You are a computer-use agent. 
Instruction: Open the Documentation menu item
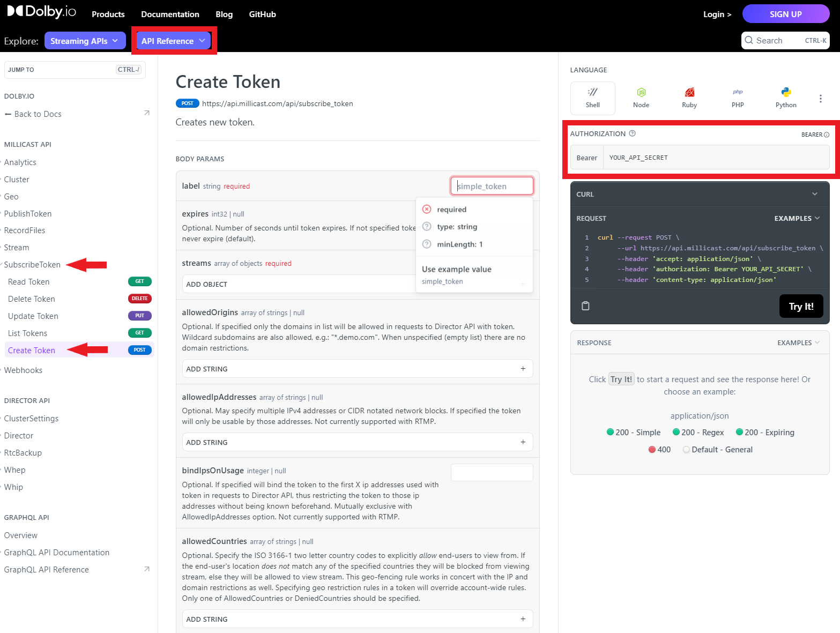tap(170, 14)
